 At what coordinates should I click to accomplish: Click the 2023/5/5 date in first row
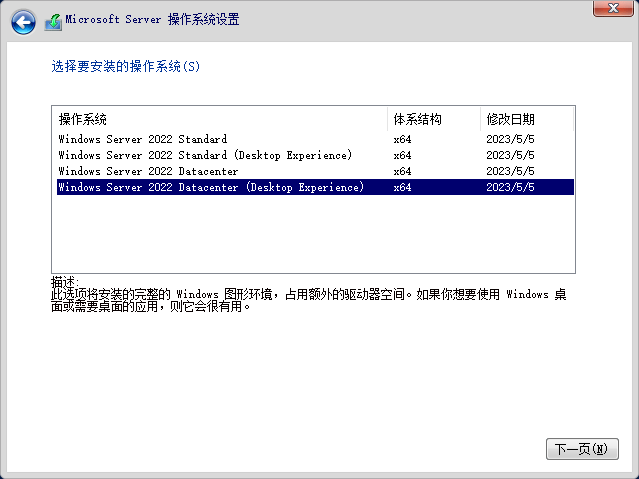coord(510,139)
